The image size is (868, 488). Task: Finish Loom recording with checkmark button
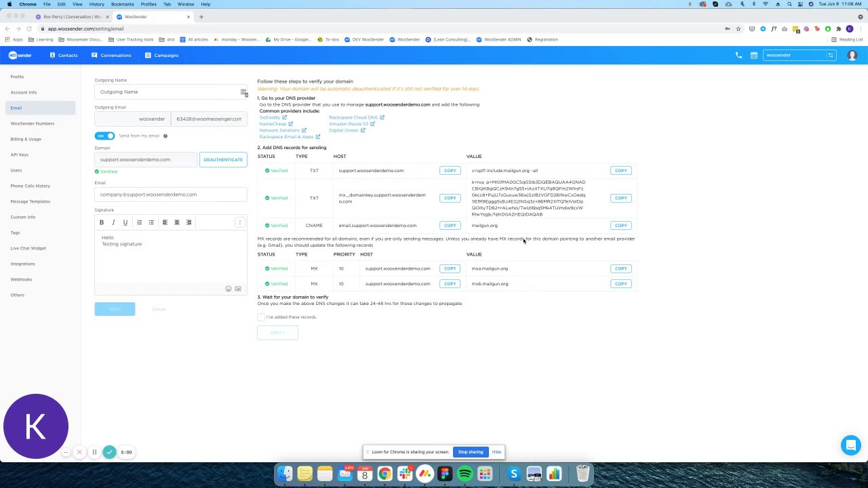click(x=109, y=452)
